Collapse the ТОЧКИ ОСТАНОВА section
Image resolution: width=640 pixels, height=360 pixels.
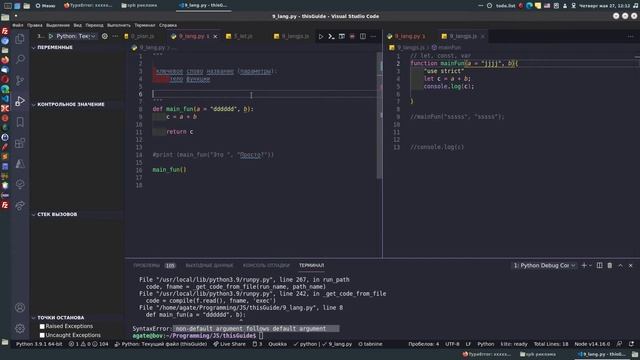[x=61, y=318]
